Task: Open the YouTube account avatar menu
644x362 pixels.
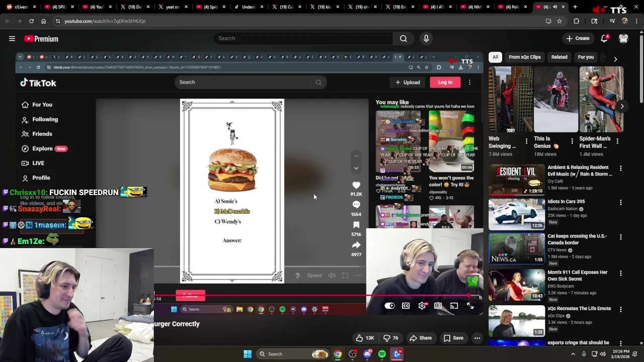Action: [623, 39]
